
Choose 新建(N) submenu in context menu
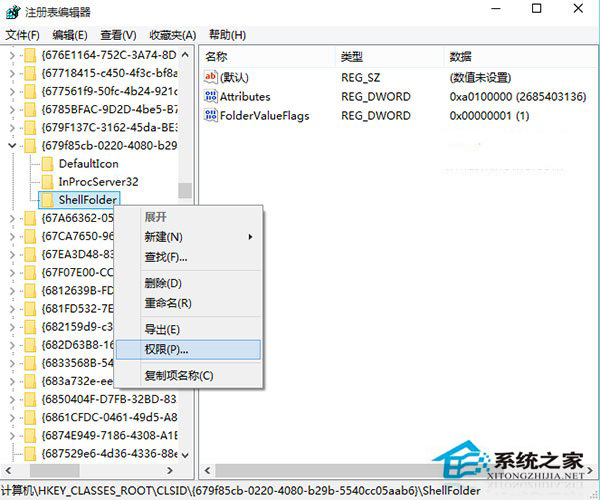click(188, 237)
